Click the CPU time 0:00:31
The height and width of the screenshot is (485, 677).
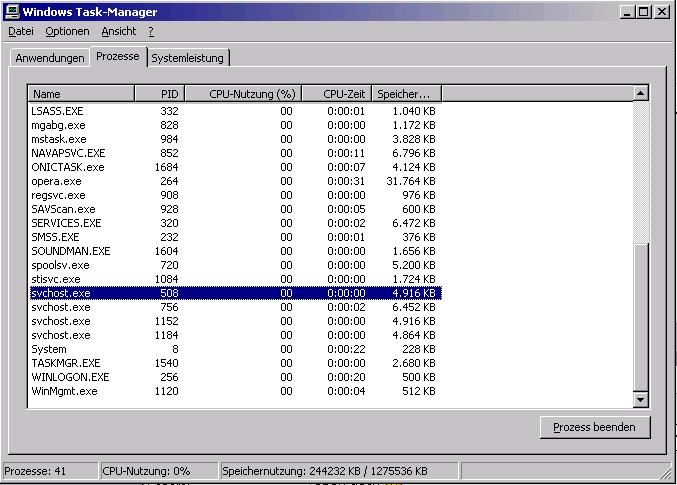pos(346,181)
